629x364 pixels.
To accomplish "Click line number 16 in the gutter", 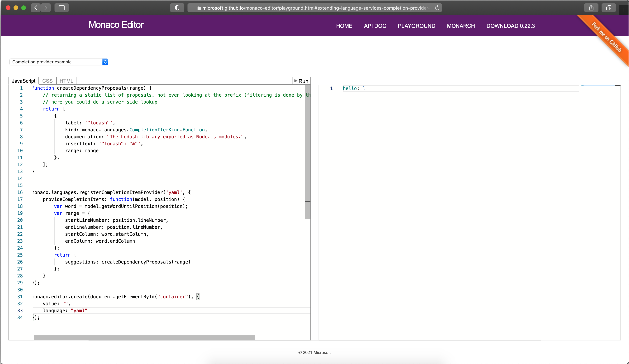I will 20,192.
